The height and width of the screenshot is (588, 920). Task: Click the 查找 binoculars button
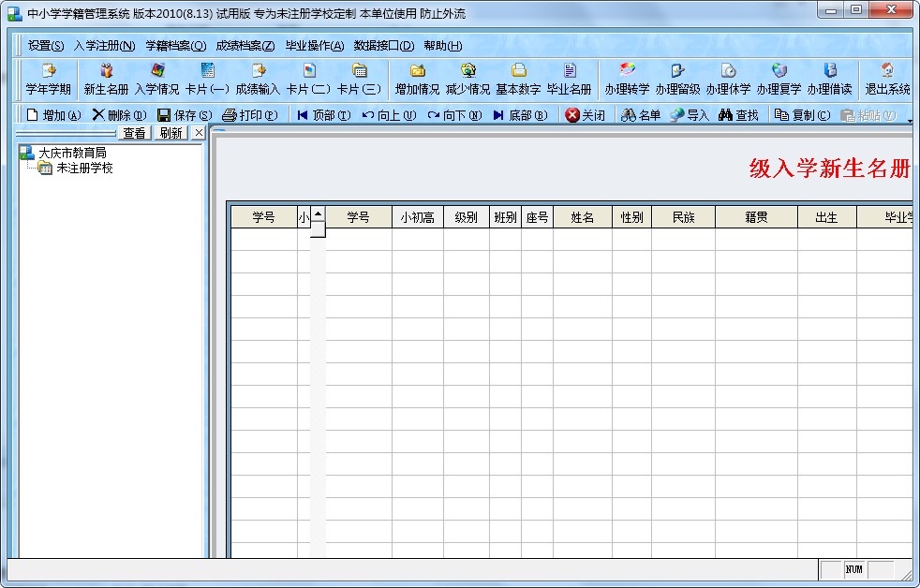(x=738, y=115)
